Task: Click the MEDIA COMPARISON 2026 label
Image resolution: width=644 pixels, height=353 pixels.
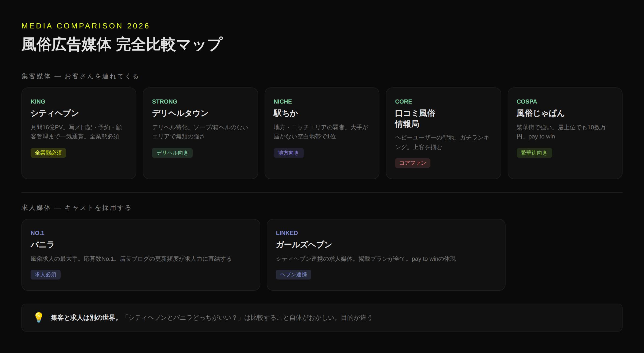Action: [85, 26]
